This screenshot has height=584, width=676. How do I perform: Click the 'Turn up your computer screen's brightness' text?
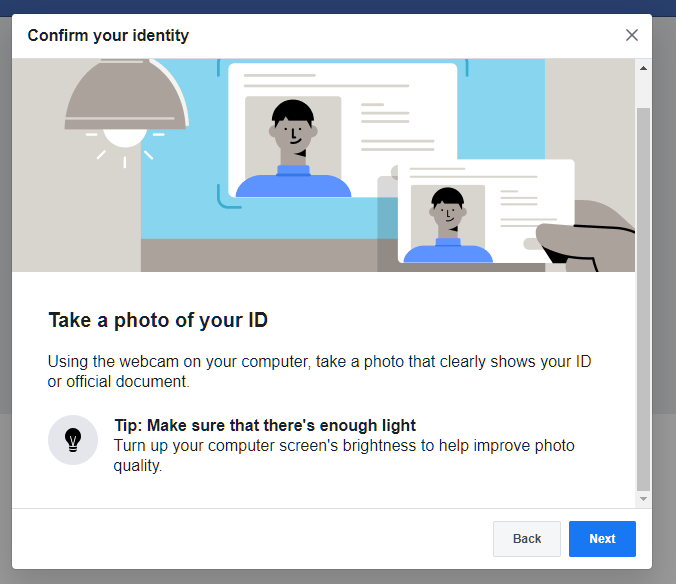(x=344, y=456)
